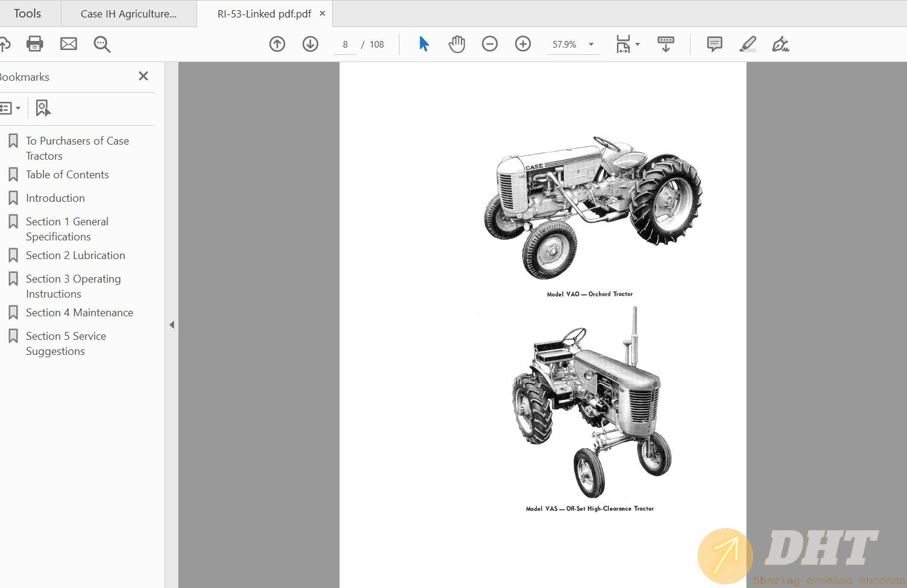Open dropdown arrow beside fit page icon
The image size is (907, 588).
[x=638, y=44]
